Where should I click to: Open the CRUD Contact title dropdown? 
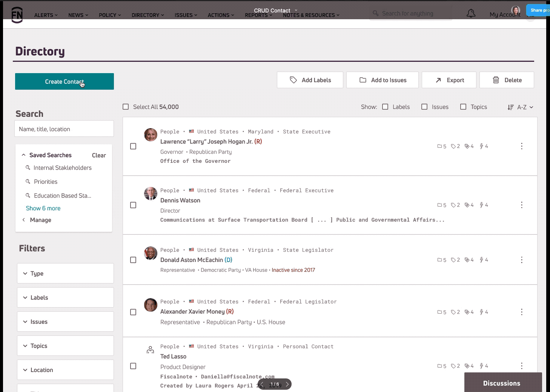click(x=296, y=10)
